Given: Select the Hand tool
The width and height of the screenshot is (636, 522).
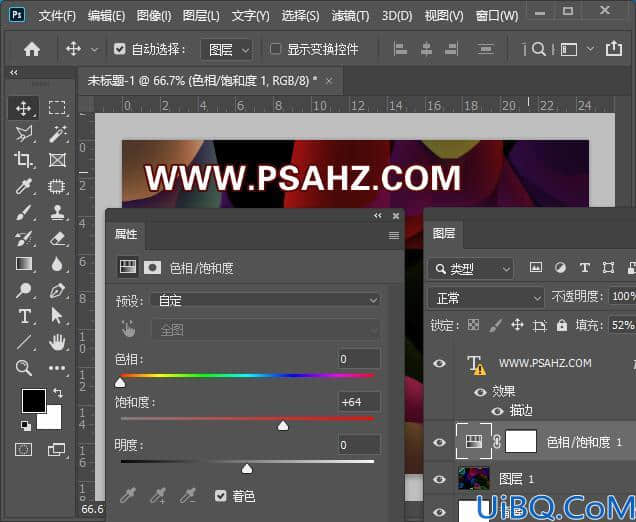Looking at the screenshot, I should [57, 342].
